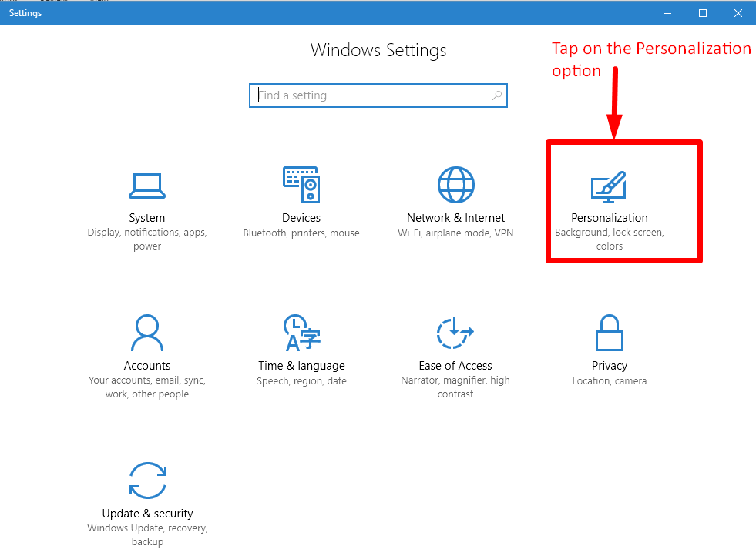
Task: Click 'Narrator, magnifier, high contrast' description
Action: coord(455,387)
